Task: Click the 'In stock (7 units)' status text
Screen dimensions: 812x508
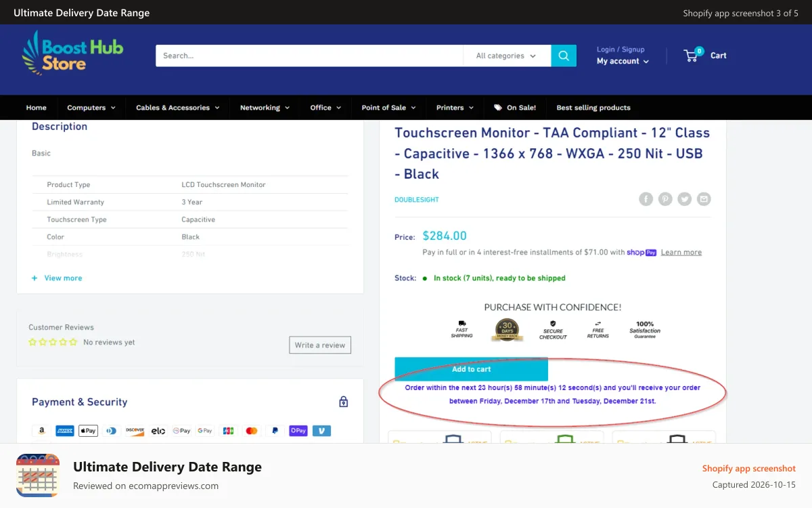Action: [x=499, y=278]
